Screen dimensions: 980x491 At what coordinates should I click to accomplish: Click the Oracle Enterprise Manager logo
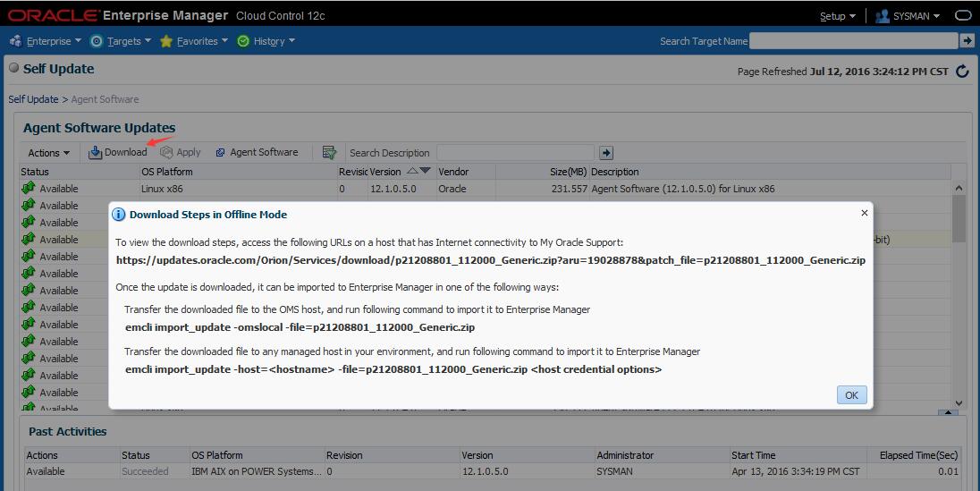(118, 15)
